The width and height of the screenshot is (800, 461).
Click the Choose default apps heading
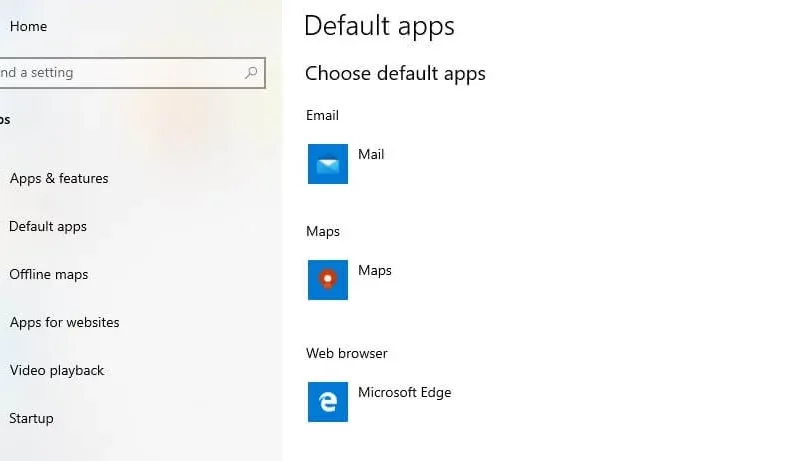pyautogui.click(x=395, y=73)
